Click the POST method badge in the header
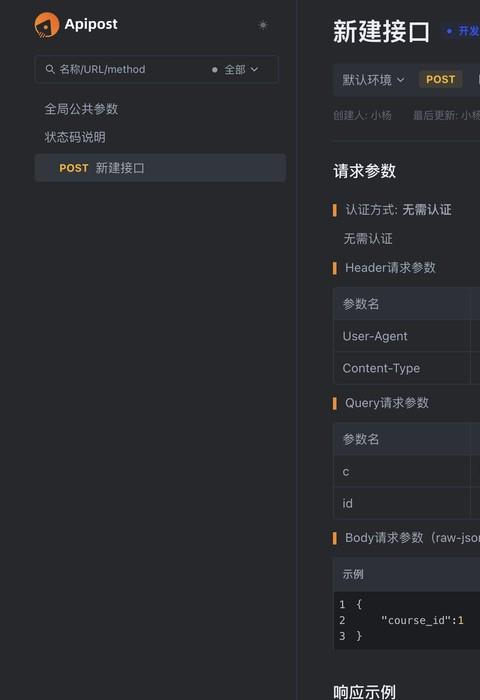 click(440, 79)
